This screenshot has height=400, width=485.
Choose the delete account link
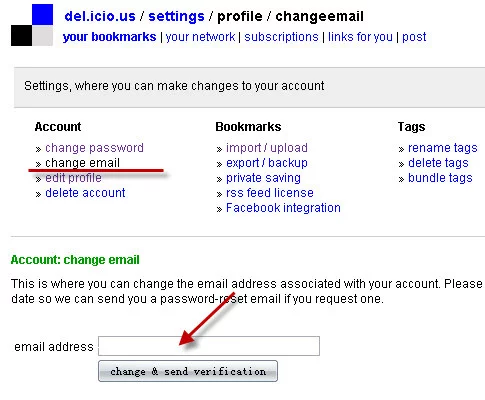coord(85,193)
